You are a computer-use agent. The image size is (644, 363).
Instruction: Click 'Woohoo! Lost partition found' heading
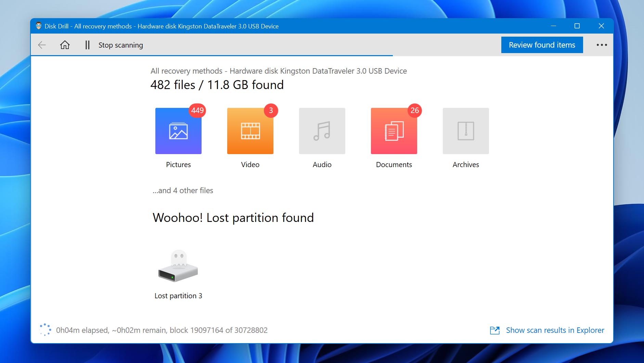click(x=233, y=218)
